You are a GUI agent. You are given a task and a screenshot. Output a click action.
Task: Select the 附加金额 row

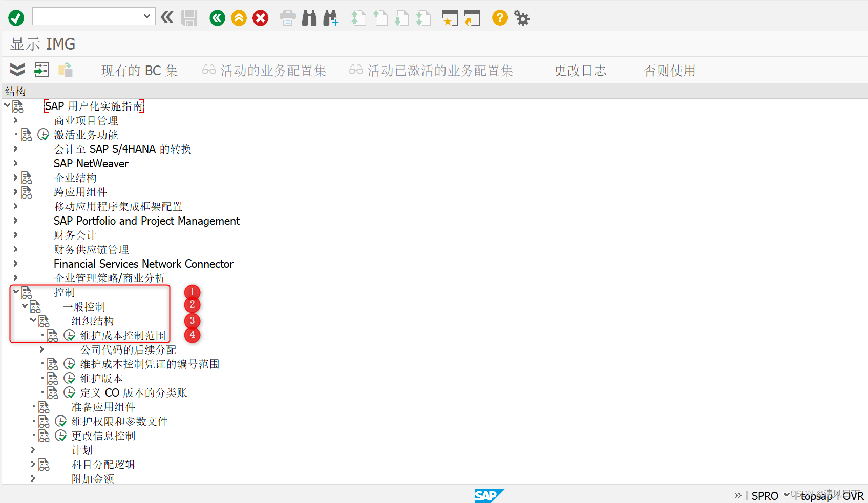[x=93, y=478]
